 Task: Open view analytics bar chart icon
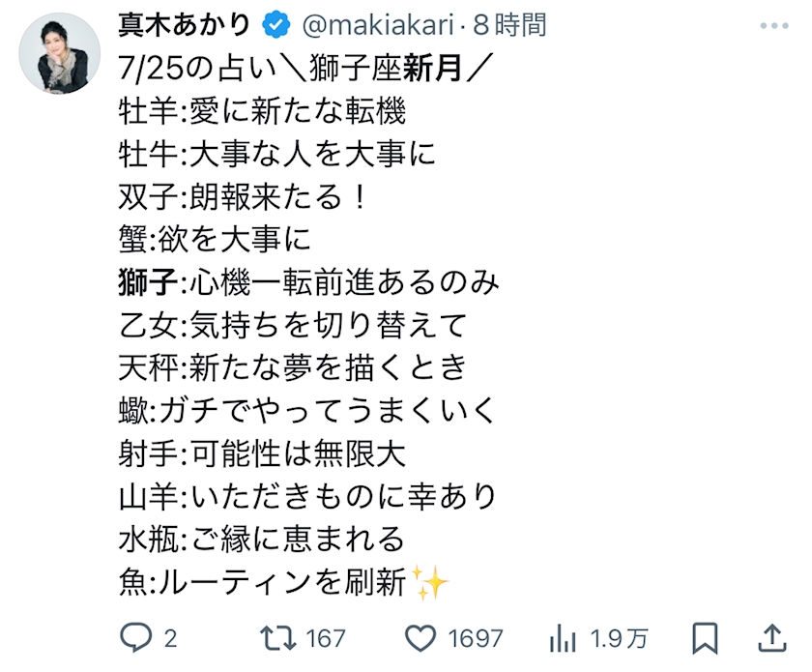[x=563, y=638]
